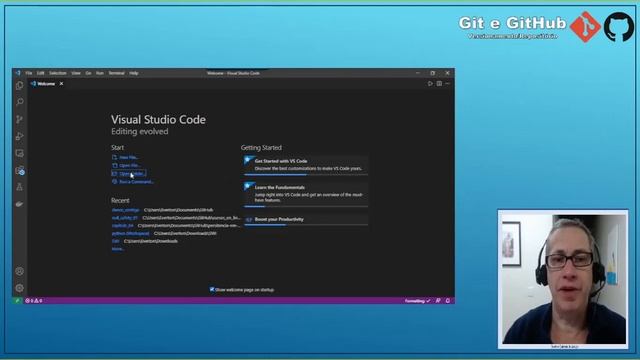Click the Visual Studio Code heading
Viewport: 640px width, 360px height.
pos(158,120)
